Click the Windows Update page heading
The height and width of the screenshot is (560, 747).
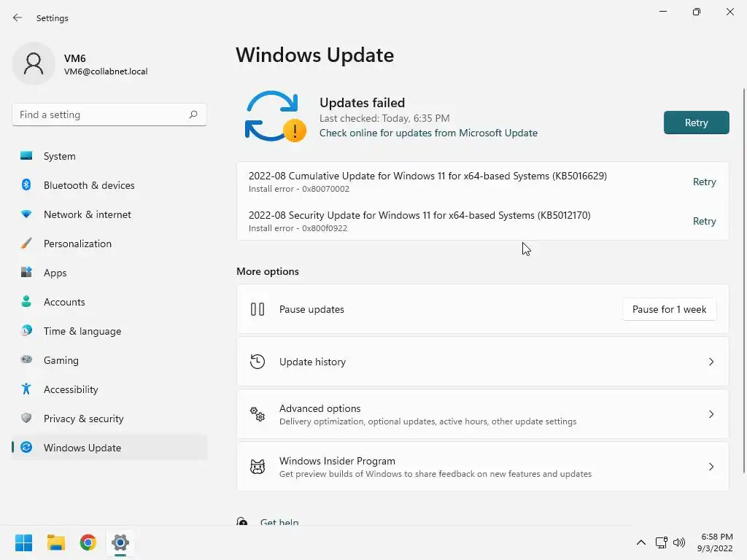314,55
